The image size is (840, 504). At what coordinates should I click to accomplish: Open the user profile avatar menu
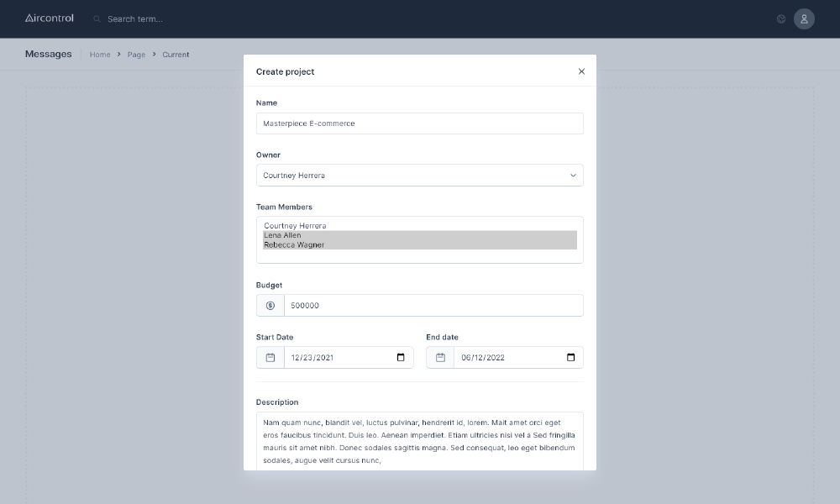point(803,18)
